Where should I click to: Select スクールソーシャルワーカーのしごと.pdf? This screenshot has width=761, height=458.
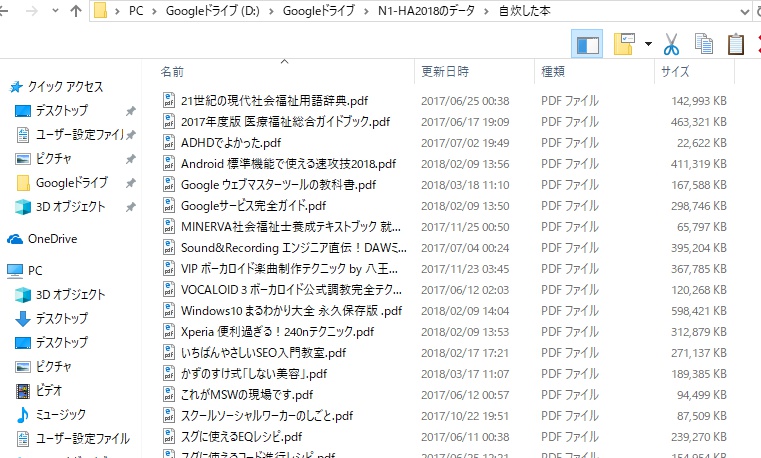coord(267,416)
